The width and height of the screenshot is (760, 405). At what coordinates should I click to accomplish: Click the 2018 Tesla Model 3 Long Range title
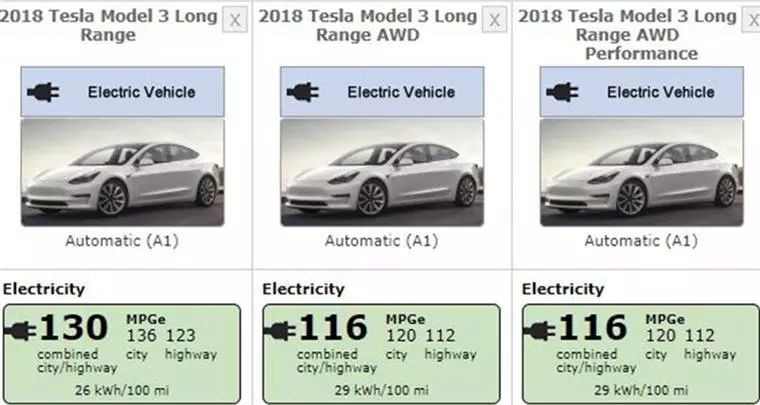pyautogui.click(x=108, y=25)
